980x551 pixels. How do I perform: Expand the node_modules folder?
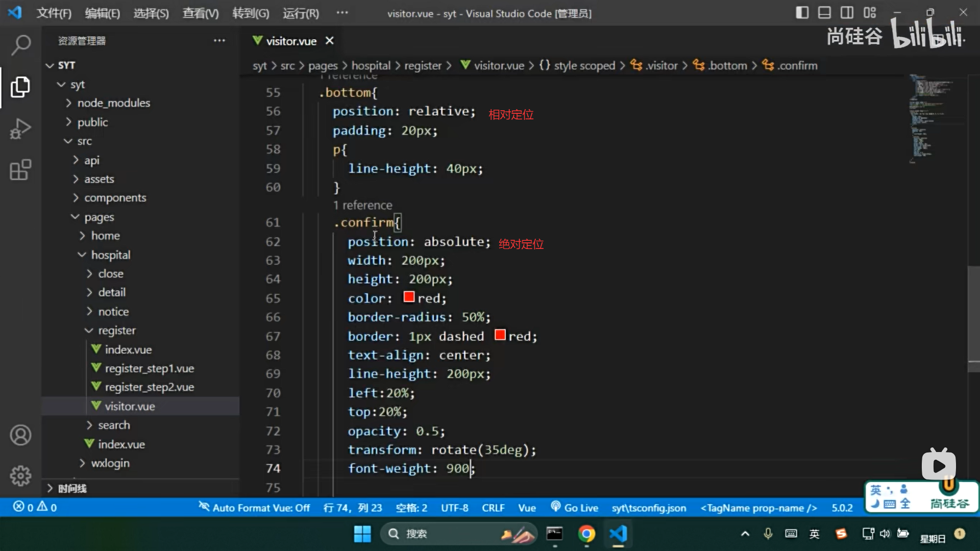point(113,103)
